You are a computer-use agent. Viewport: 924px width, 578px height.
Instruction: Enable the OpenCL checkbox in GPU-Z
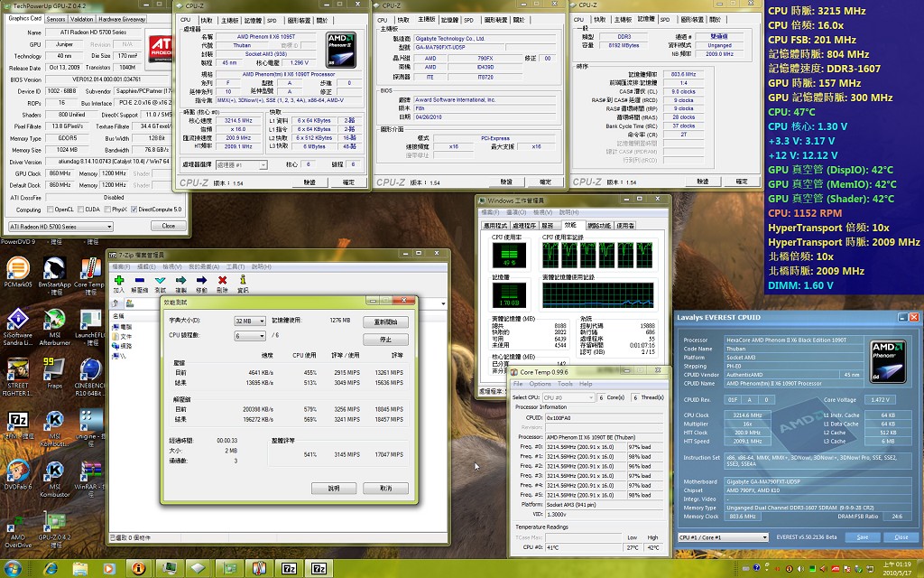click(x=51, y=210)
